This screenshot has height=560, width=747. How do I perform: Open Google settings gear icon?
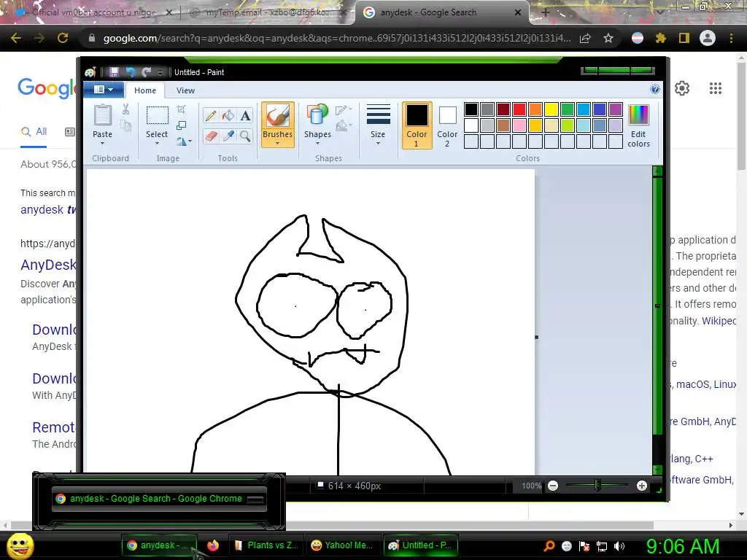coord(682,88)
